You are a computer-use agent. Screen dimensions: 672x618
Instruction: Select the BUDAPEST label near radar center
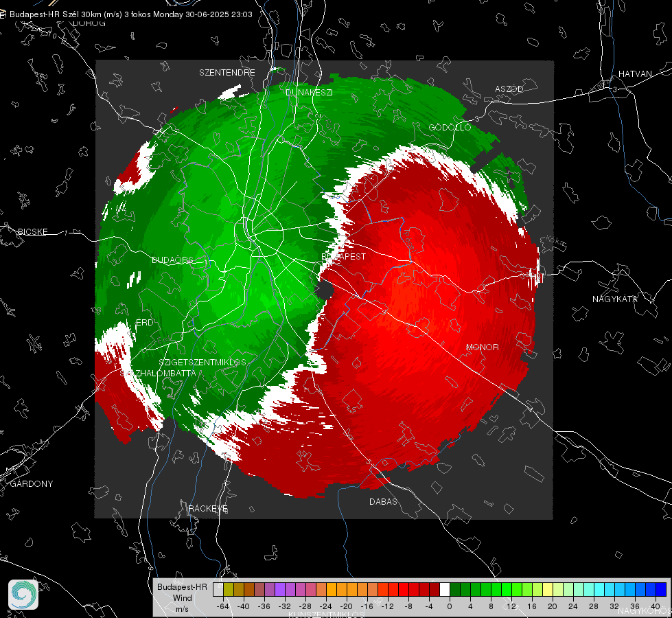(x=344, y=256)
